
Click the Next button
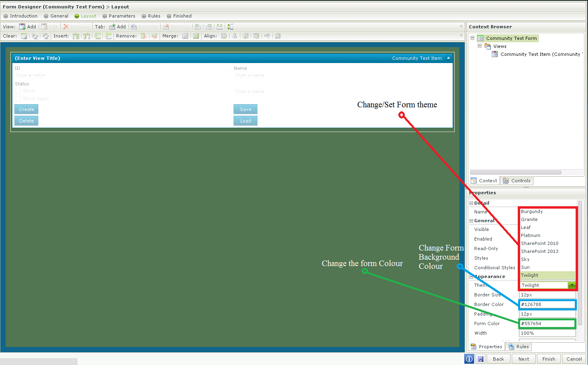coord(524,359)
